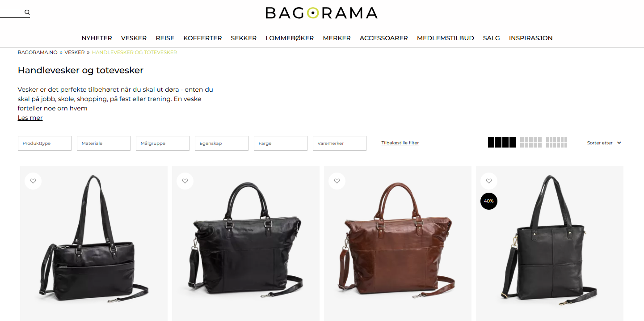Switch to the six-column grid view
Image resolution: width=644 pixels, height=321 pixels.
[531, 142]
